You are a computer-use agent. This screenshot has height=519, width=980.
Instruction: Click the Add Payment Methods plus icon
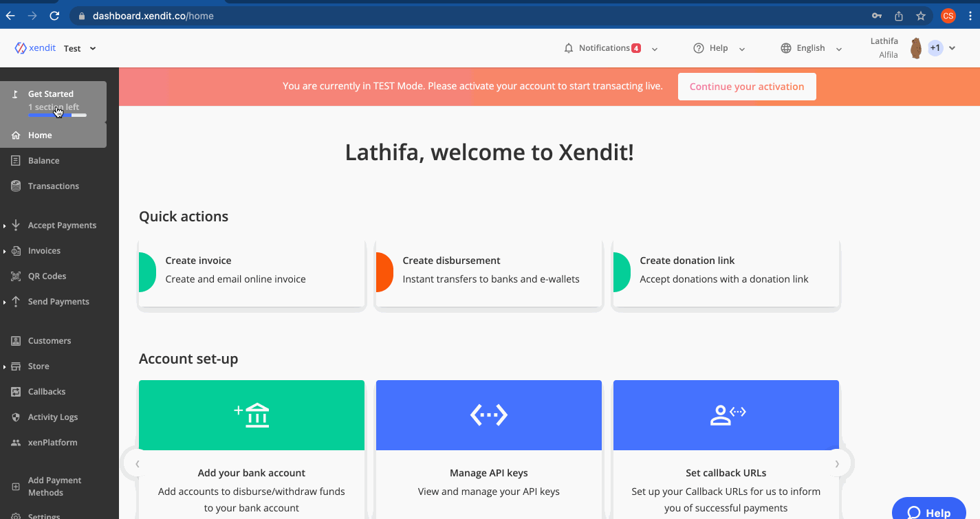point(16,487)
